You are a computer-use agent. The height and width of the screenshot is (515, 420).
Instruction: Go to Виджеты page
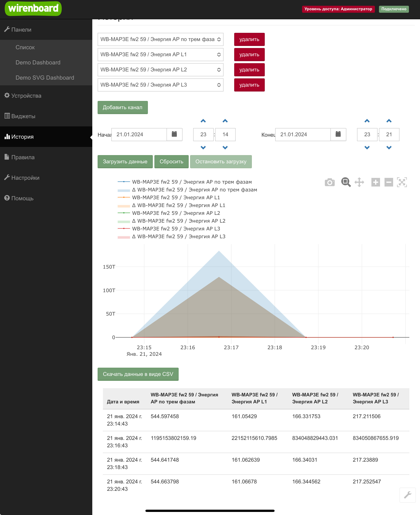46,116
